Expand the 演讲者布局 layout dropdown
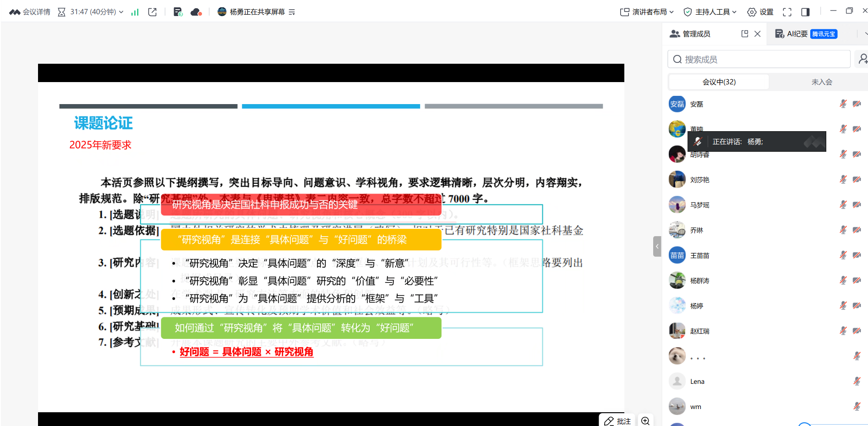Image resolution: width=868 pixels, height=426 pixels. click(647, 12)
